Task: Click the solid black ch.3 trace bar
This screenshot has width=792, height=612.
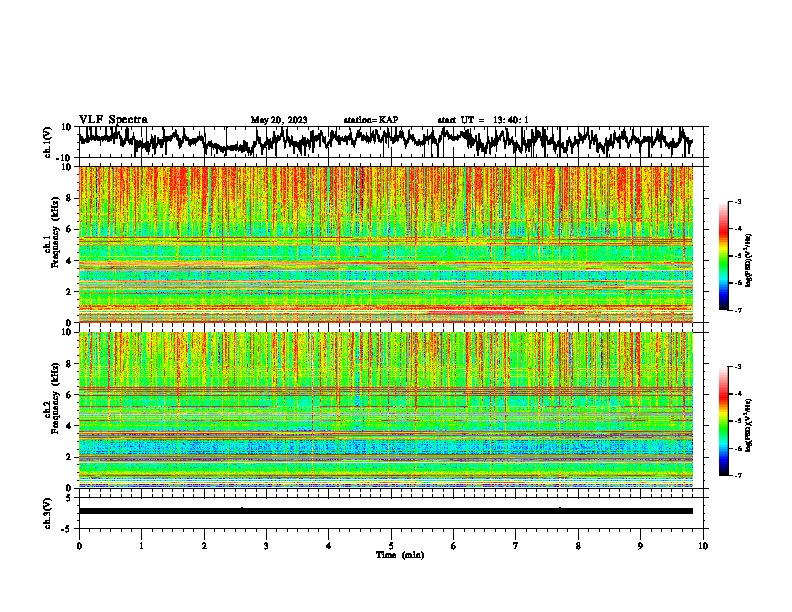Action: [x=386, y=511]
